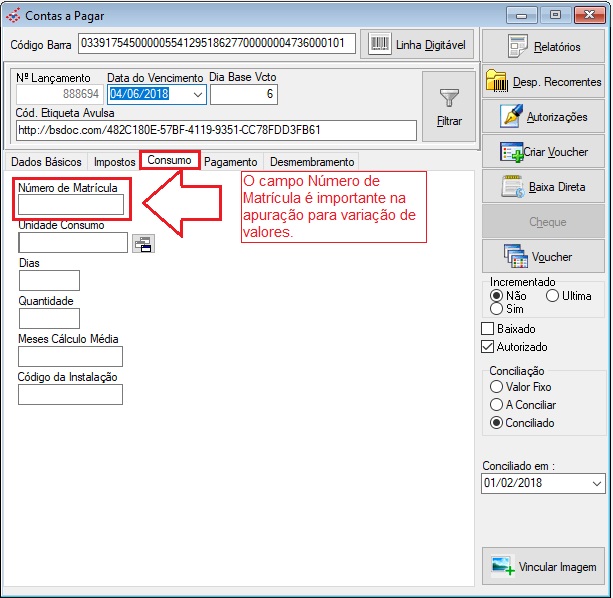
Task: Open Desp. Recorrentes folder button
Action: click(543, 81)
